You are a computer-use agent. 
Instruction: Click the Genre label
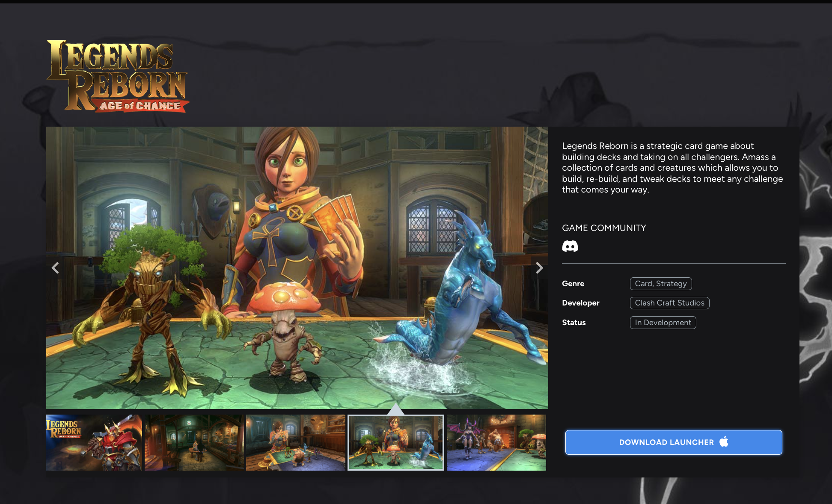coord(573,284)
